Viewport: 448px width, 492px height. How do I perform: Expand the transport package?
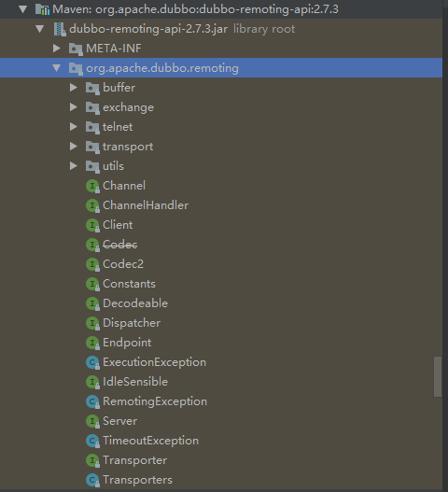pyautogui.click(x=74, y=147)
